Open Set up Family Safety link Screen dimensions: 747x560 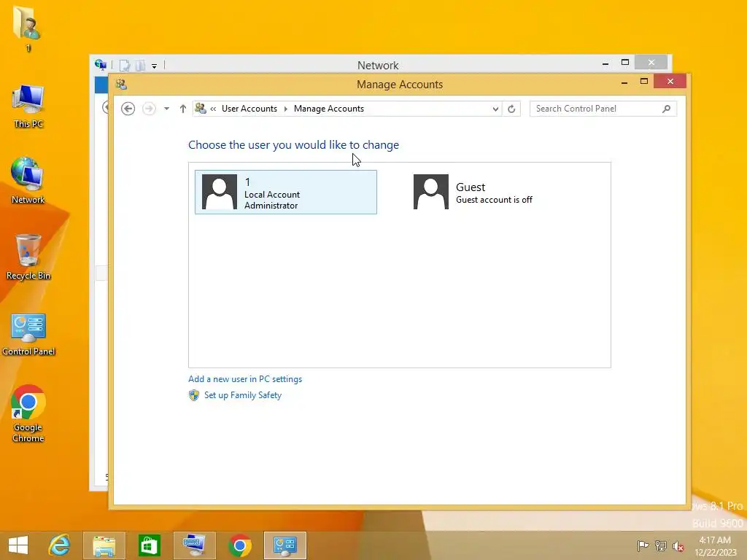tap(243, 395)
